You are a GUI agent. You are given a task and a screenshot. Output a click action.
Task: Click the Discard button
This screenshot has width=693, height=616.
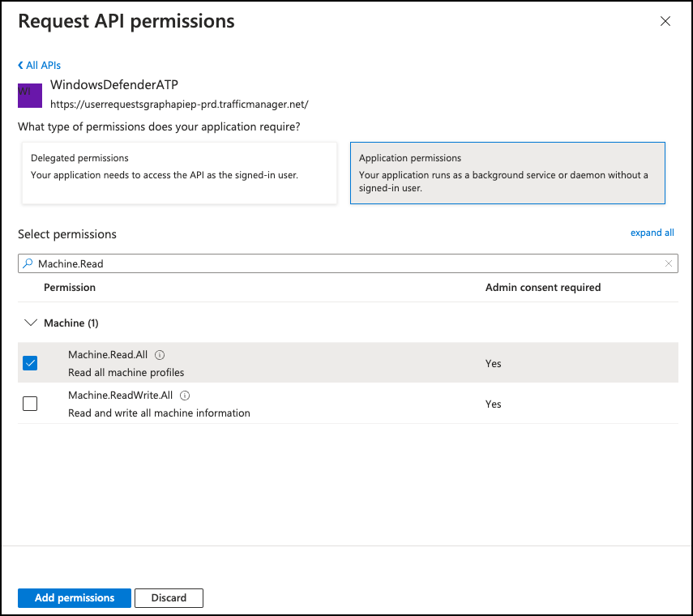tap(169, 598)
